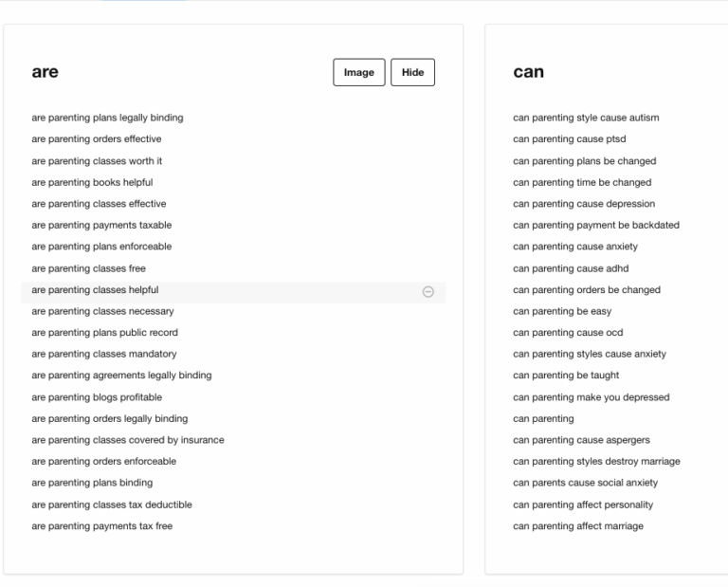
Task: Open 'are parenting classes worth it'
Action: 97,161
